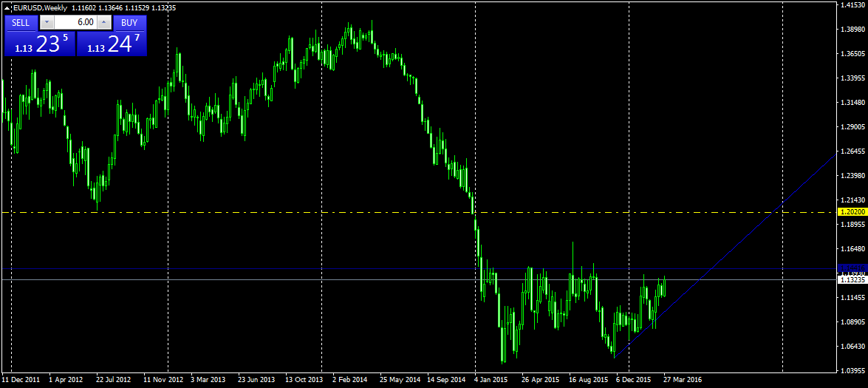Screen dimensions: 868x388
Task: Click the 1.33955 price scale label
Action: coord(852,78)
